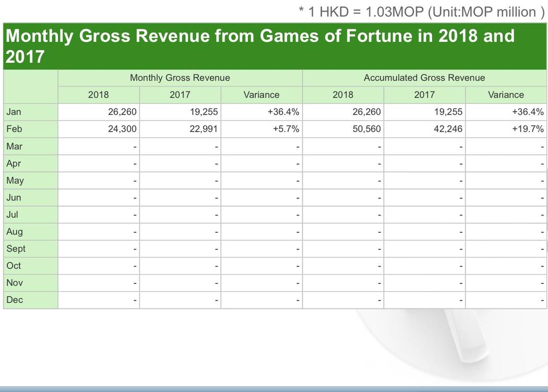Select the Monthly Gross Revenue group header
Viewport: 548px width, 392px height.
(x=180, y=78)
